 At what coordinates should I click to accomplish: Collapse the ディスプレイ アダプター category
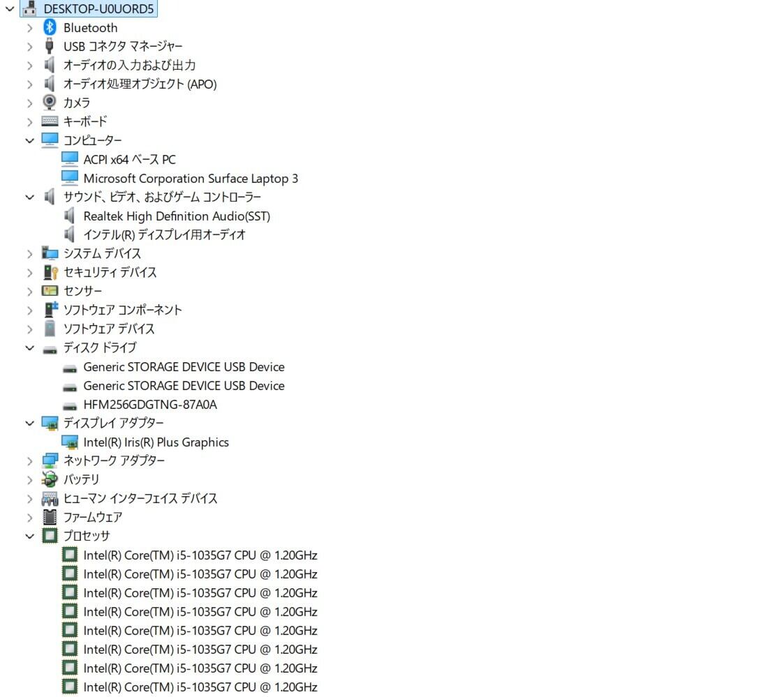pos(29,424)
